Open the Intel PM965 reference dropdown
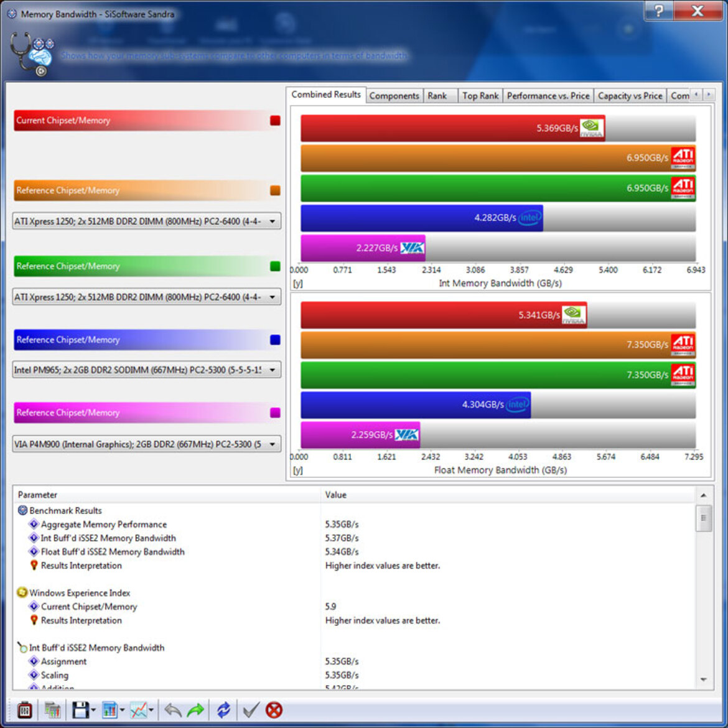 pos(146,370)
